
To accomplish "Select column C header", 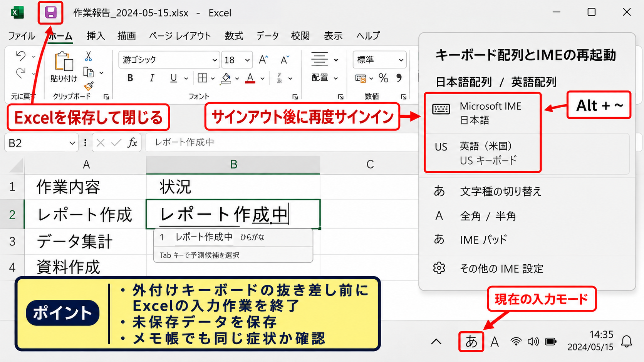I will pos(370,165).
